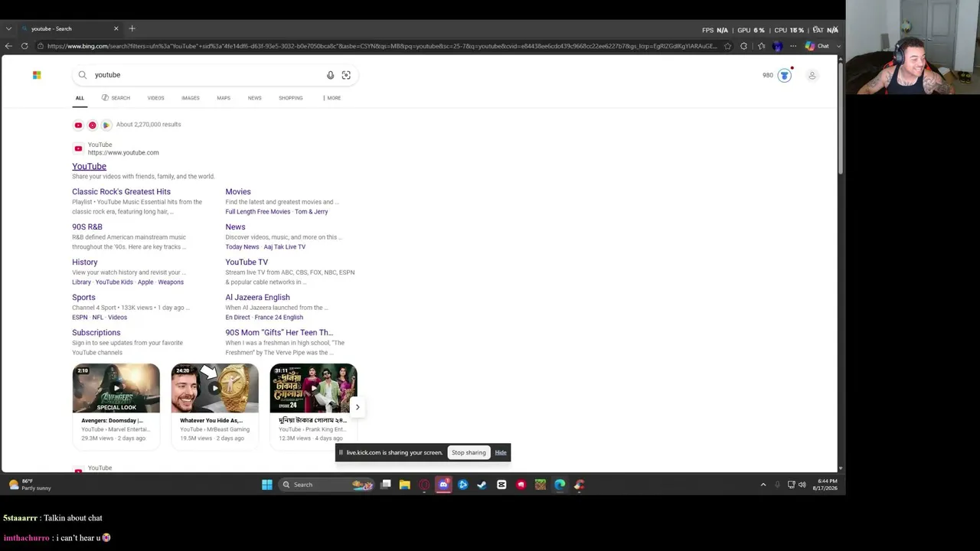The width and height of the screenshot is (980, 551).
Task: Open the History sitelink
Action: pos(85,262)
